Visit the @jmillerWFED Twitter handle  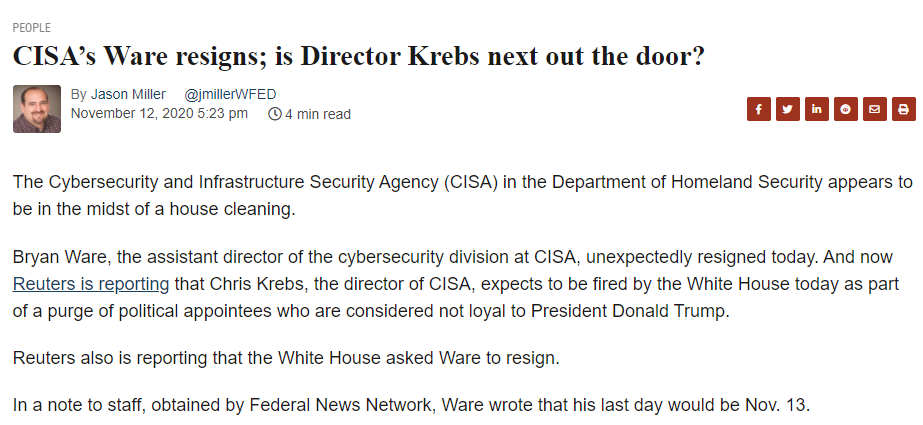(x=230, y=94)
